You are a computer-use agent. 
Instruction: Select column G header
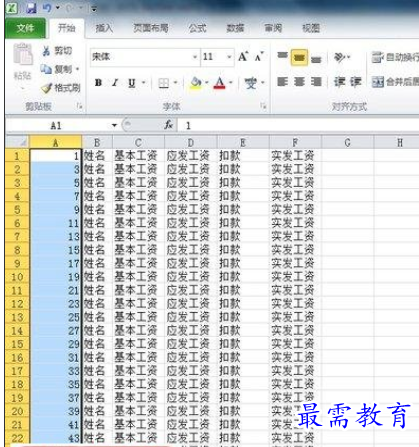tap(347, 143)
